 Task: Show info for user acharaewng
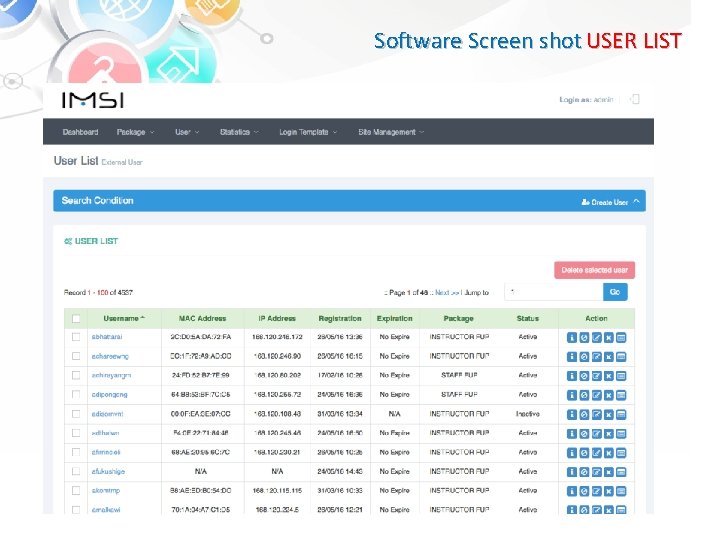point(572,357)
